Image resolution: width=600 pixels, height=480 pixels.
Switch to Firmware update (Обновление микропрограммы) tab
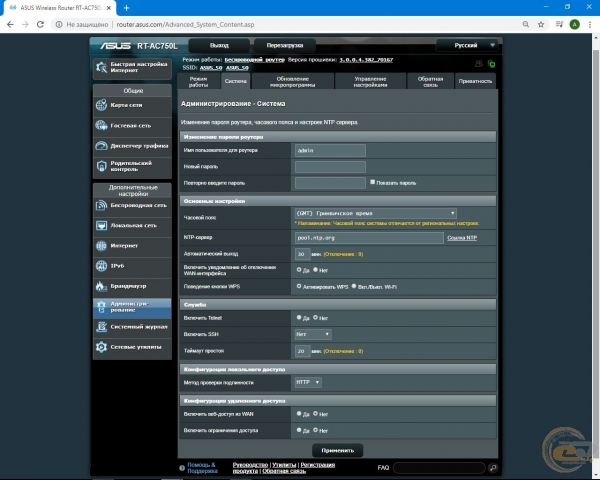click(293, 82)
